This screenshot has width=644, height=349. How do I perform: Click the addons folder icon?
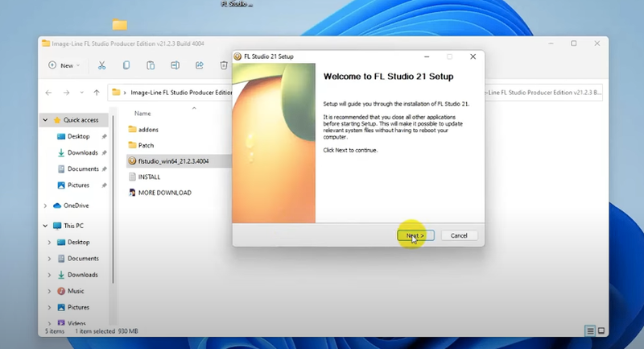[132, 129]
